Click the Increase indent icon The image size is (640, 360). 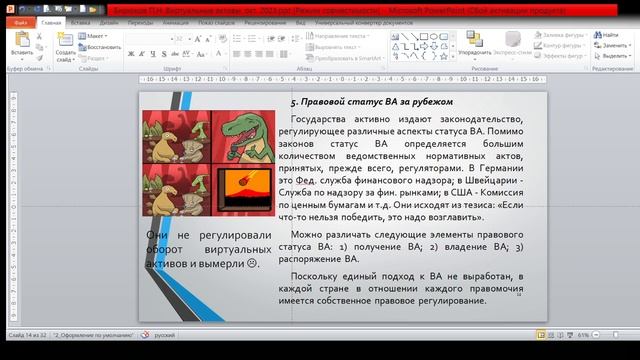281,39
